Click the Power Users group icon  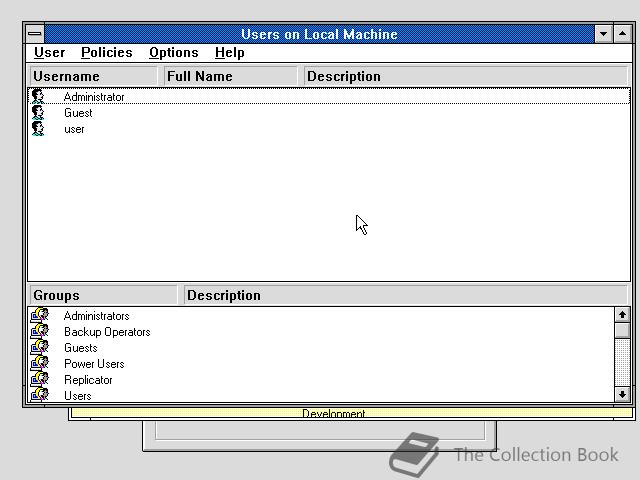[x=40, y=363]
